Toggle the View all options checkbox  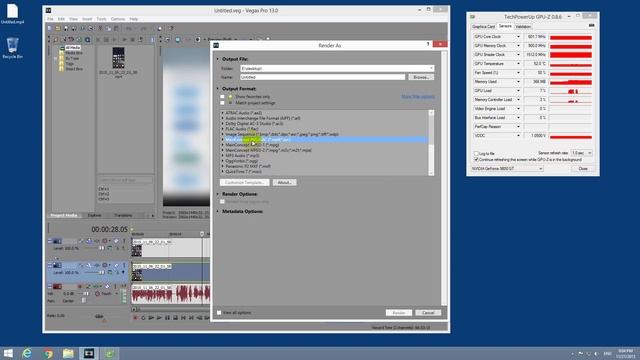219,313
